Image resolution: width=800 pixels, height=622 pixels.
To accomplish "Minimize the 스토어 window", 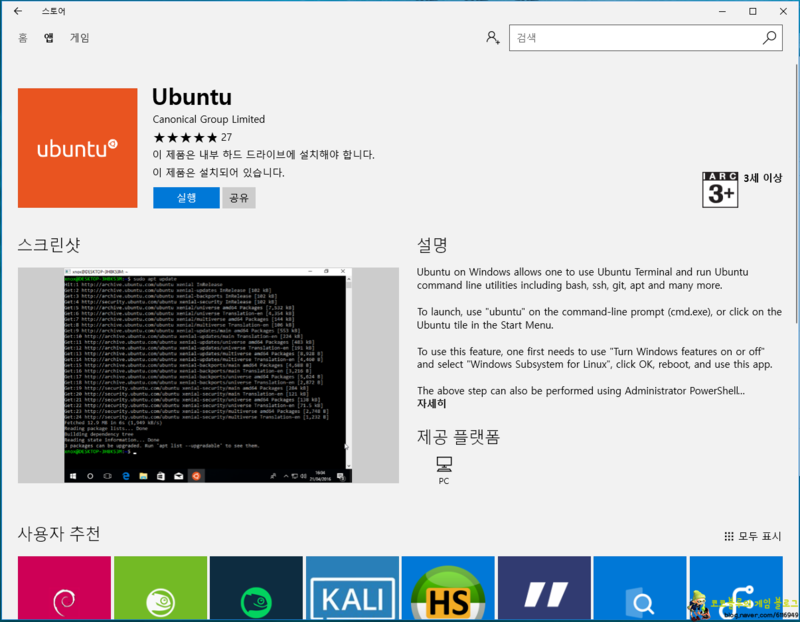I will (x=722, y=11).
